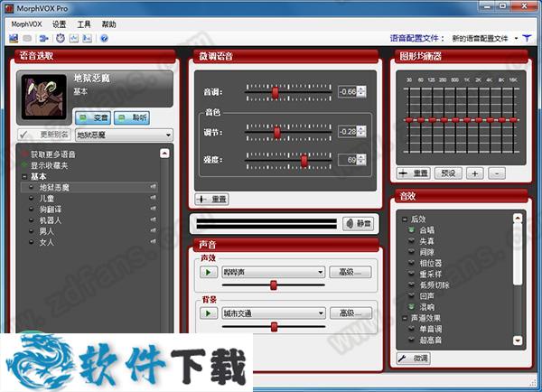Play the 城市交通 background sound
This screenshot has height=392, width=542.
tap(209, 313)
